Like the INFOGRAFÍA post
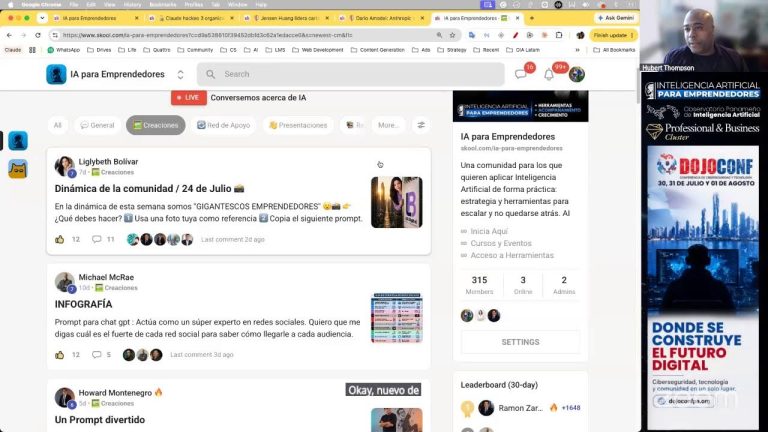768x432 pixels. coord(60,355)
